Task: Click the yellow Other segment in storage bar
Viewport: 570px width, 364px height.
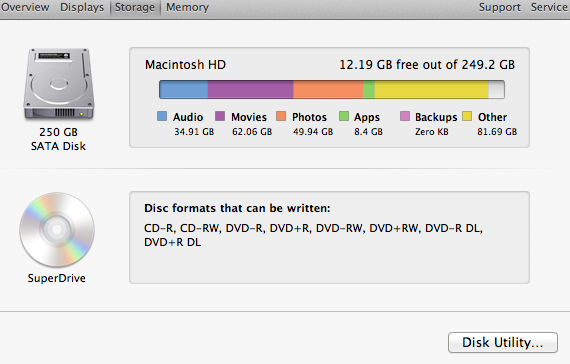Action: tap(431, 89)
